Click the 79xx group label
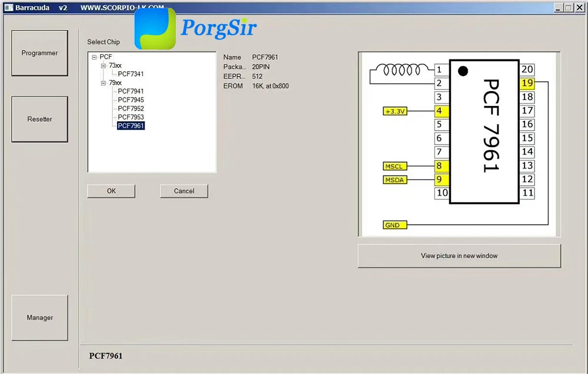Viewport: 588px width, 374px height. pos(115,82)
